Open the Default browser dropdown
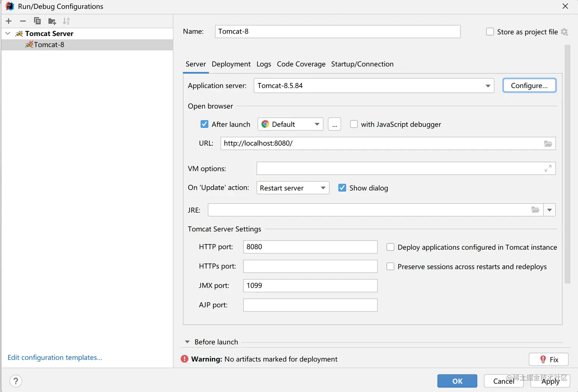 (x=291, y=124)
